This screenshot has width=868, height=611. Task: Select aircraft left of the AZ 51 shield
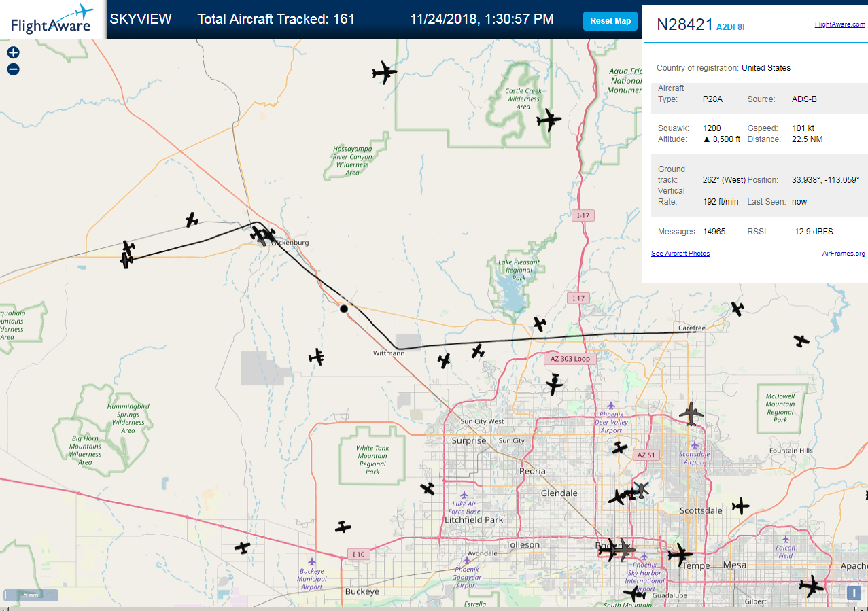[x=619, y=447]
